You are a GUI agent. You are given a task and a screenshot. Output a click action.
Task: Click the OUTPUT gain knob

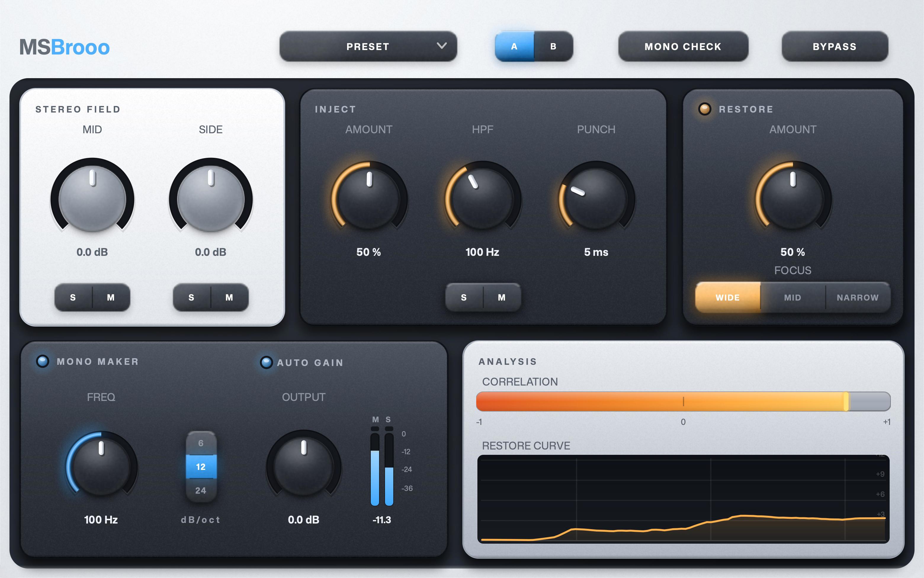(x=304, y=467)
